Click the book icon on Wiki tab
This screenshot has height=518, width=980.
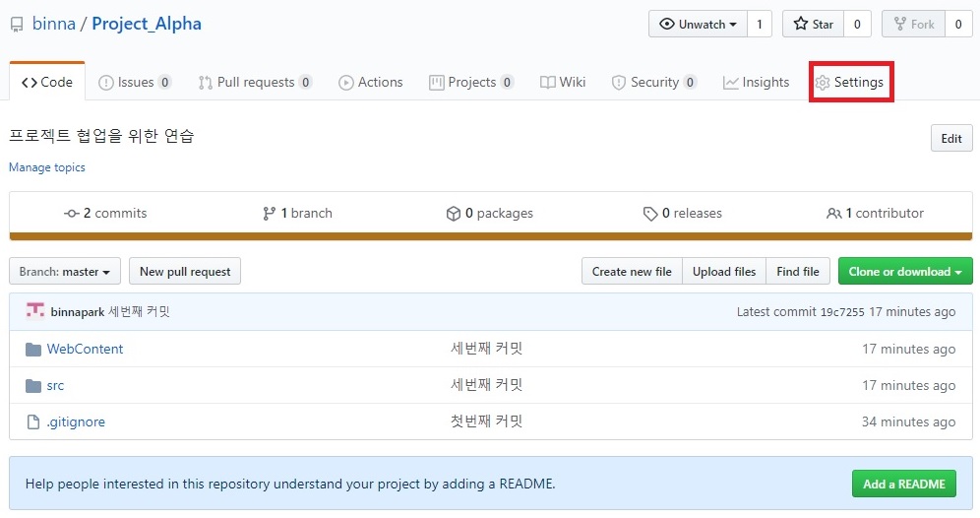(547, 83)
